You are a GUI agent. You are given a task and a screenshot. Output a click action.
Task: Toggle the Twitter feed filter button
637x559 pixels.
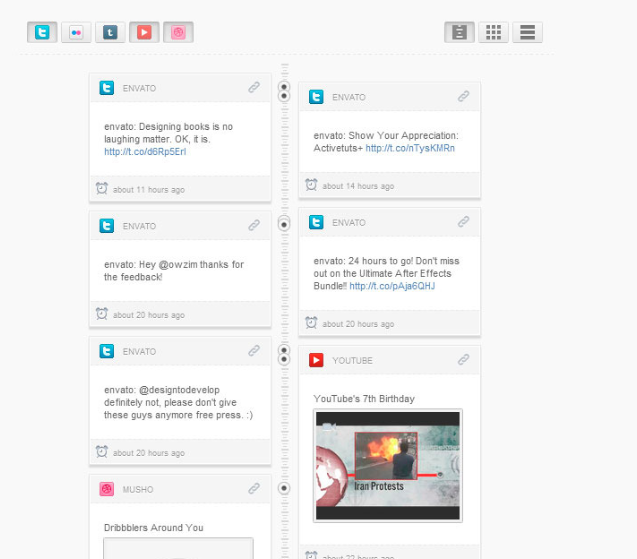pos(42,32)
